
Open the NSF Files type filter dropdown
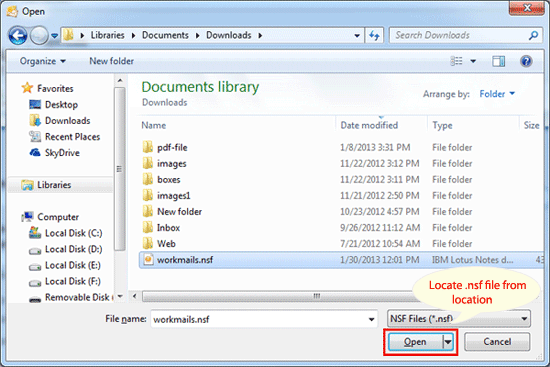[459, 319]
